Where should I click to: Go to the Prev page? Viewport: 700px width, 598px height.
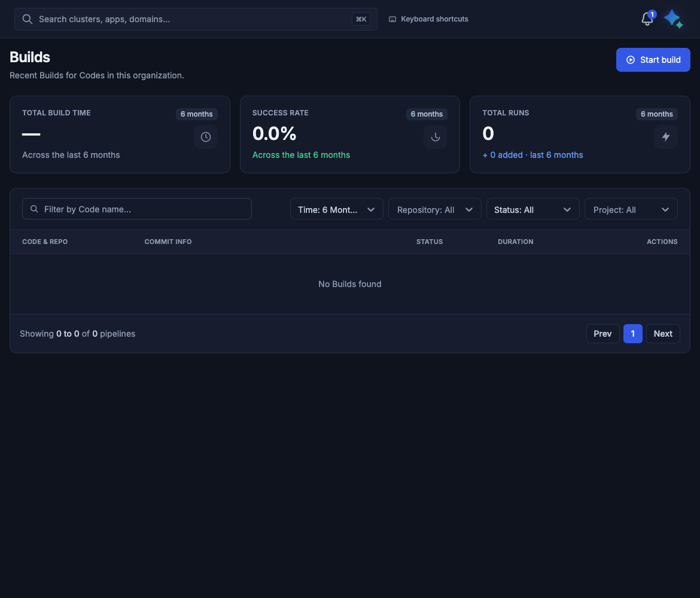(602, 334)
